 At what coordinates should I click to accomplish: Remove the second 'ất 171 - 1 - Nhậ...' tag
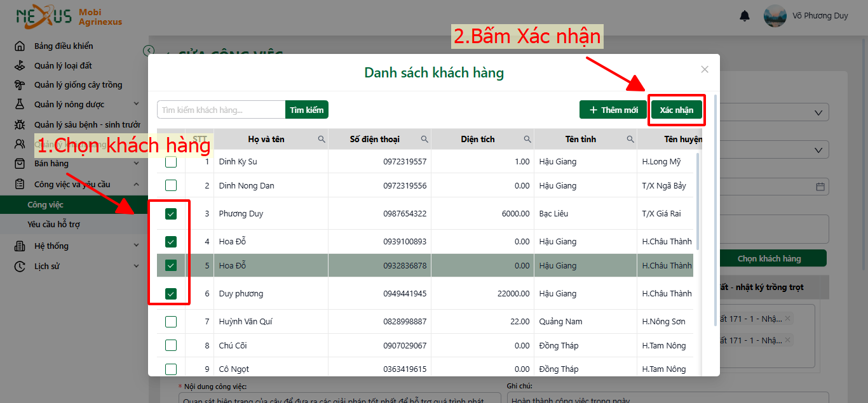tap(788, 340)
